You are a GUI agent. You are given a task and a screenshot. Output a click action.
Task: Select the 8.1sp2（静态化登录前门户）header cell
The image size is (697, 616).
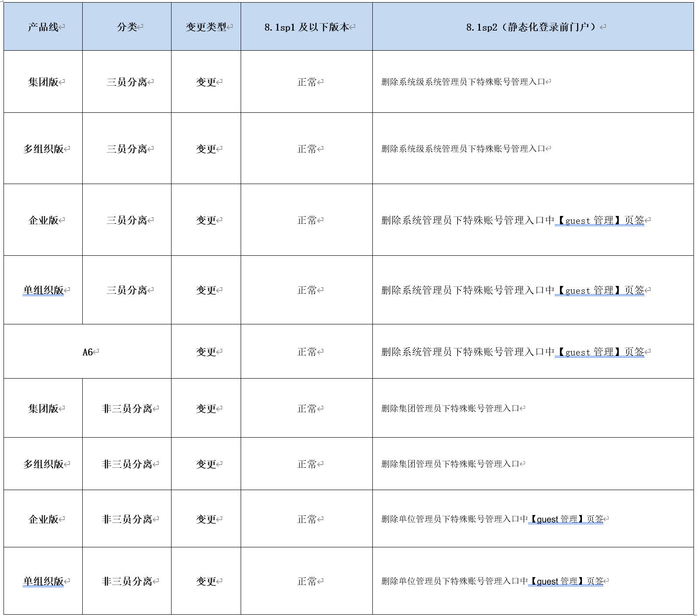(x=532, y=27)
